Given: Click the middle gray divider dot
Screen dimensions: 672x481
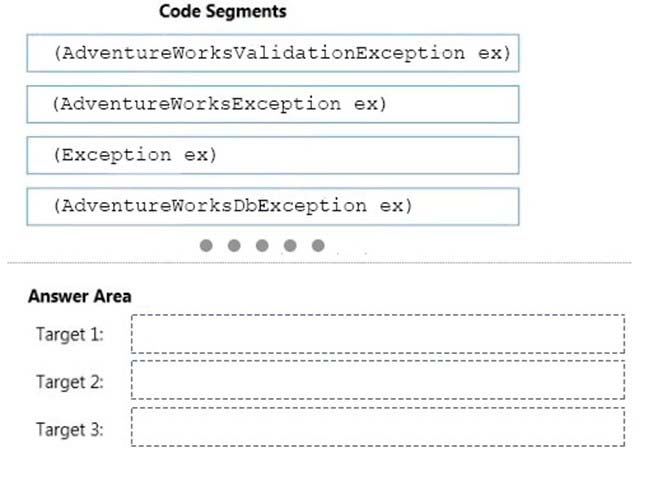Looking at the screenshot, I should click(x=262, y=245).
